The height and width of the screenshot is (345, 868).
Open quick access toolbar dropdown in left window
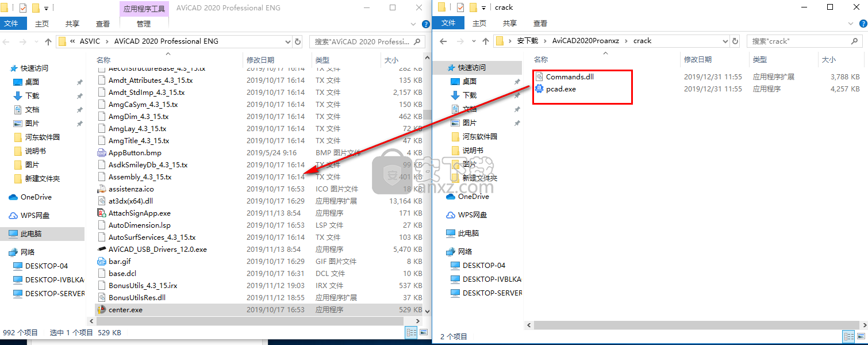coord(46,8)
